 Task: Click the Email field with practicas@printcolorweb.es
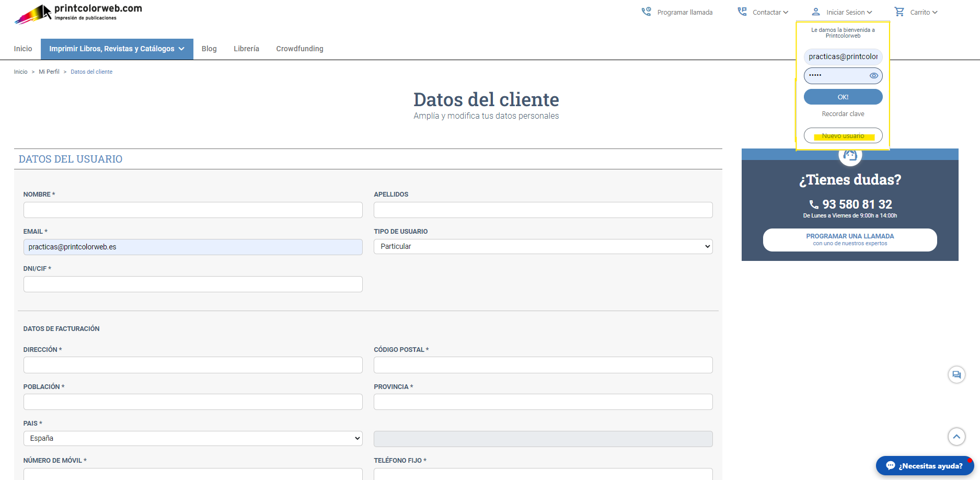pos(193,247)
